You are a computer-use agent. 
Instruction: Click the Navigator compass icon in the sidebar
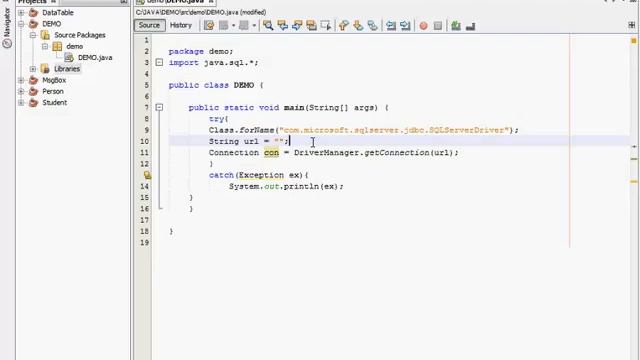(7, 43)
